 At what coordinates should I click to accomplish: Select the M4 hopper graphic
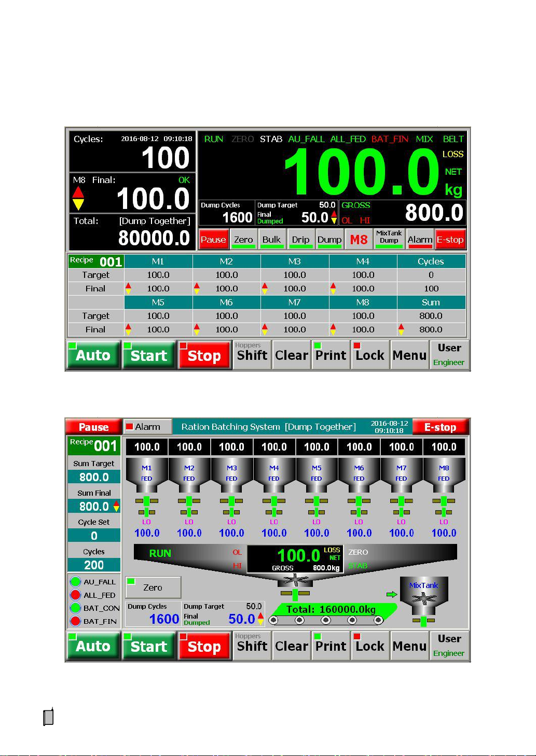(274, 474)
